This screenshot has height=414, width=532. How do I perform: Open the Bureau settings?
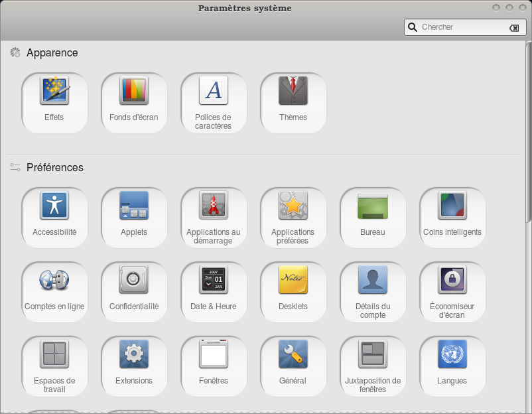coord(373,218)
